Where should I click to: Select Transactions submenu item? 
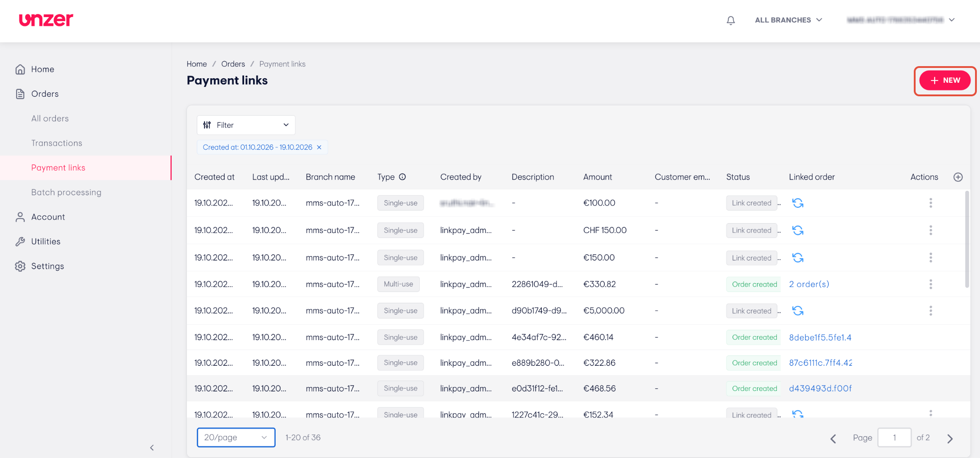point(57,143)
